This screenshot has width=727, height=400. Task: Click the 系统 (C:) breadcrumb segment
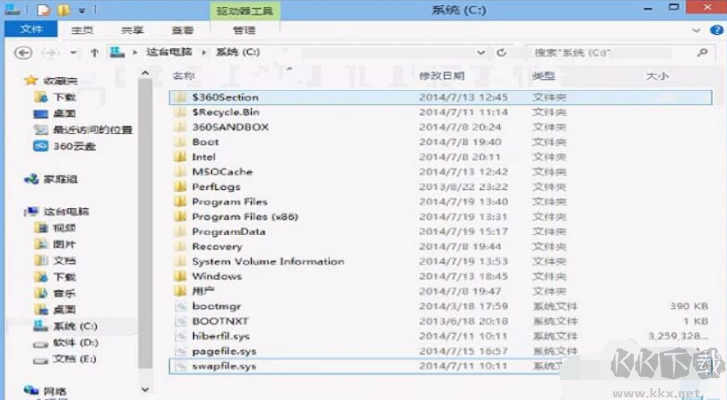tap(238, 52)
